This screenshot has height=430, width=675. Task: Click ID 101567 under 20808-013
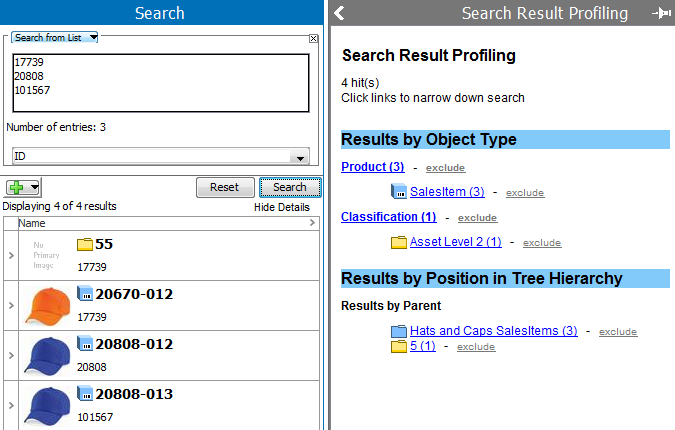(95, 417)
